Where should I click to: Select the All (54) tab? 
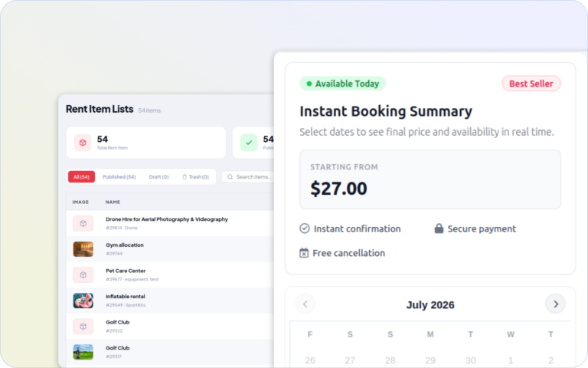point(81,177)
